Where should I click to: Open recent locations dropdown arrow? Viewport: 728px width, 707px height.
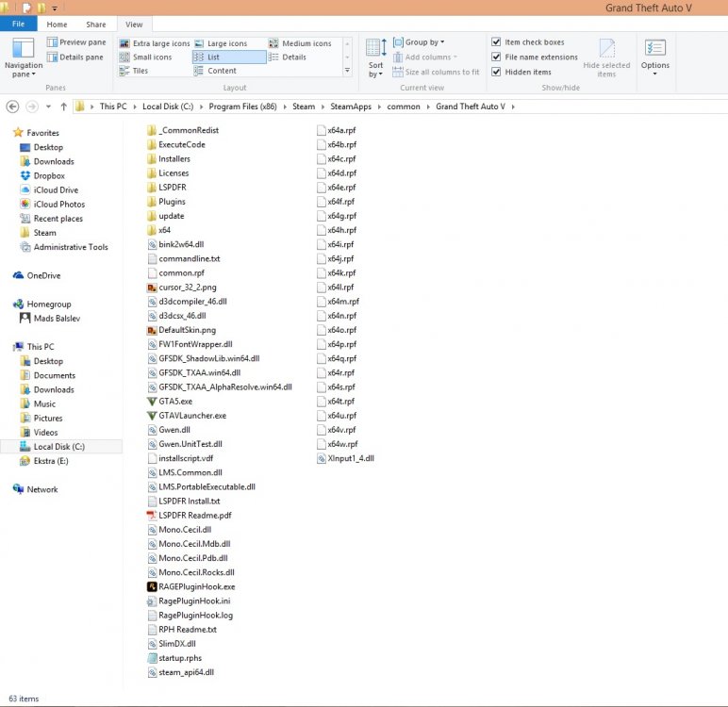click(x=48, y=107)
